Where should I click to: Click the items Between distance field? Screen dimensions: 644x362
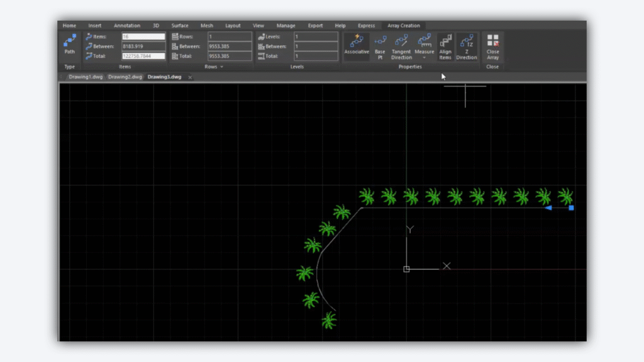[x=143, y=47]
